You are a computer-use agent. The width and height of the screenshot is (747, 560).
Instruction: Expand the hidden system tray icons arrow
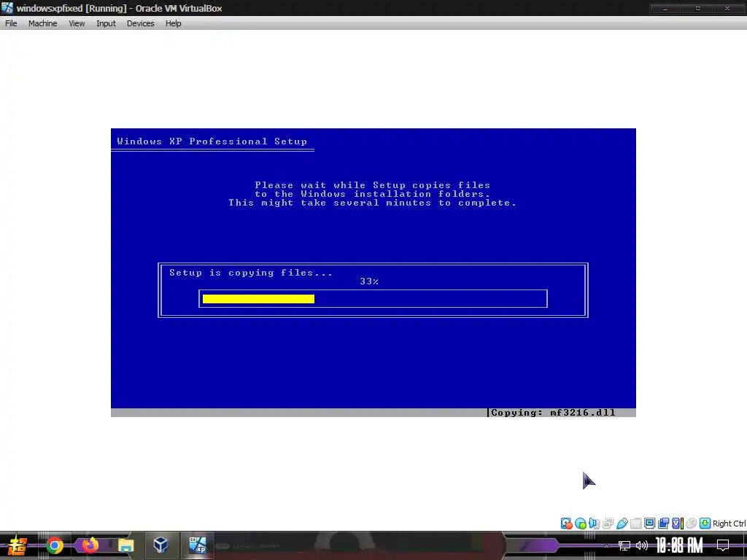(x=606, y=545)
